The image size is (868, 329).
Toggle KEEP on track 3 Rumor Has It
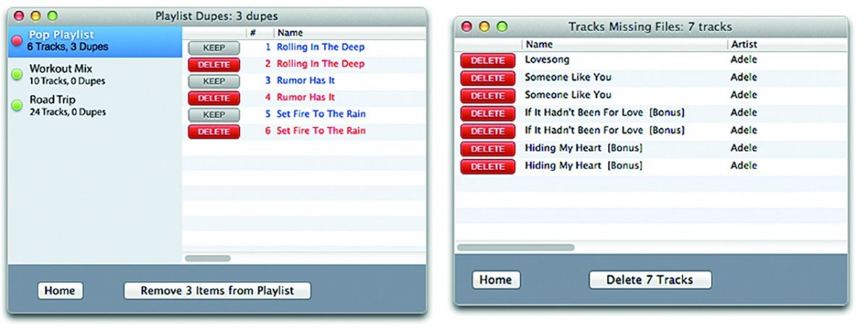(213, 81)
